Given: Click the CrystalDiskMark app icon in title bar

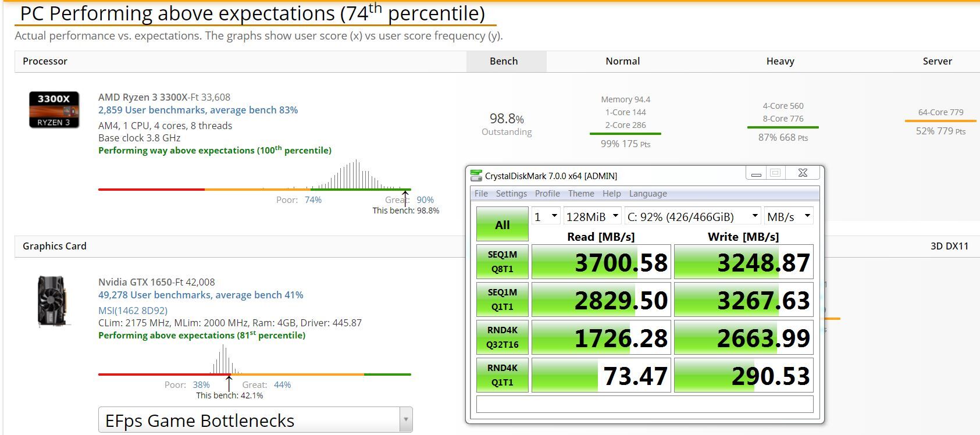Looking at the screenshot, I should pyautogui.click(x=476, y=175).
